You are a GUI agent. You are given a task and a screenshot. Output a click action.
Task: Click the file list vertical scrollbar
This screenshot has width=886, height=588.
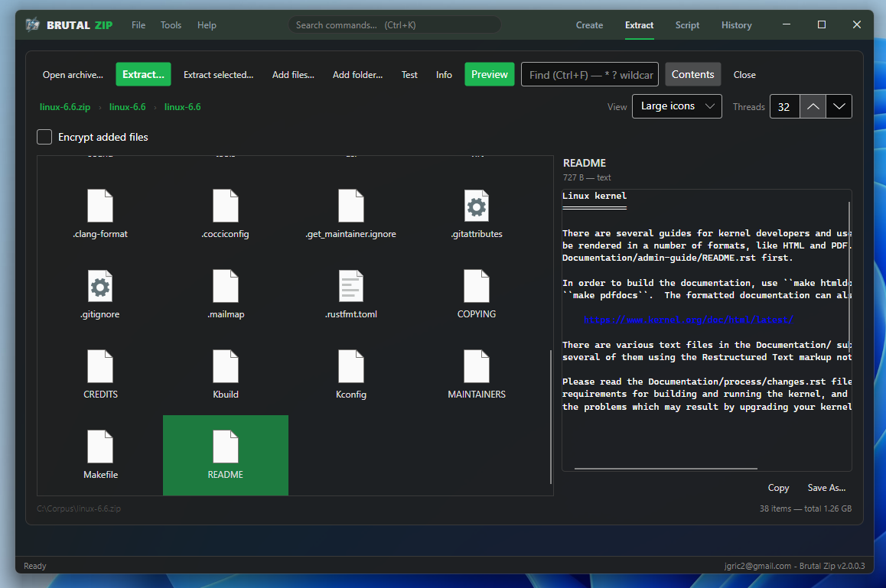click(x=550, y=417)
